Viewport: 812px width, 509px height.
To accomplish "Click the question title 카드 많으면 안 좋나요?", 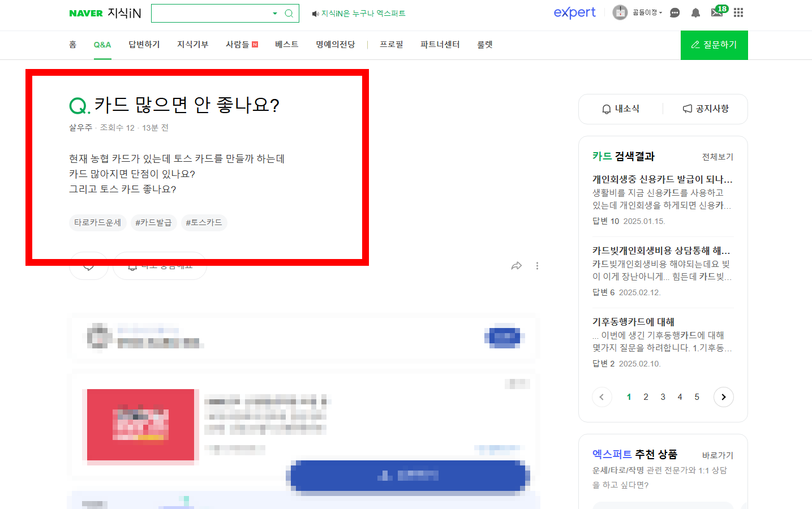I will point(187,105).
